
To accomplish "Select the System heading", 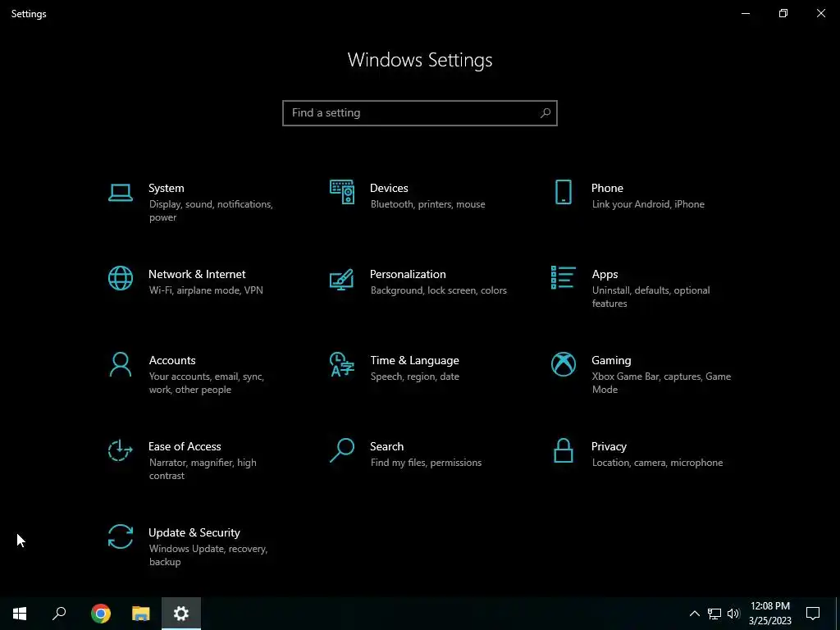I will 166,188.
